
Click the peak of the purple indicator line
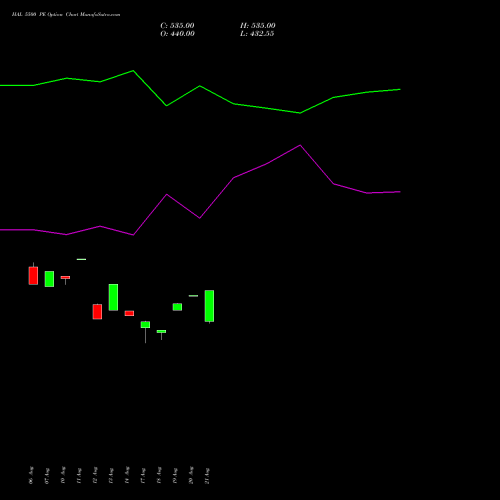[x=300, y=145]
